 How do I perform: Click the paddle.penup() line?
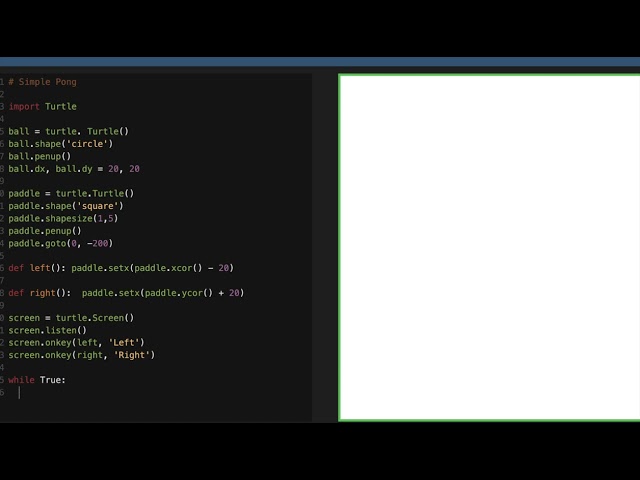[x=45, y=231]
